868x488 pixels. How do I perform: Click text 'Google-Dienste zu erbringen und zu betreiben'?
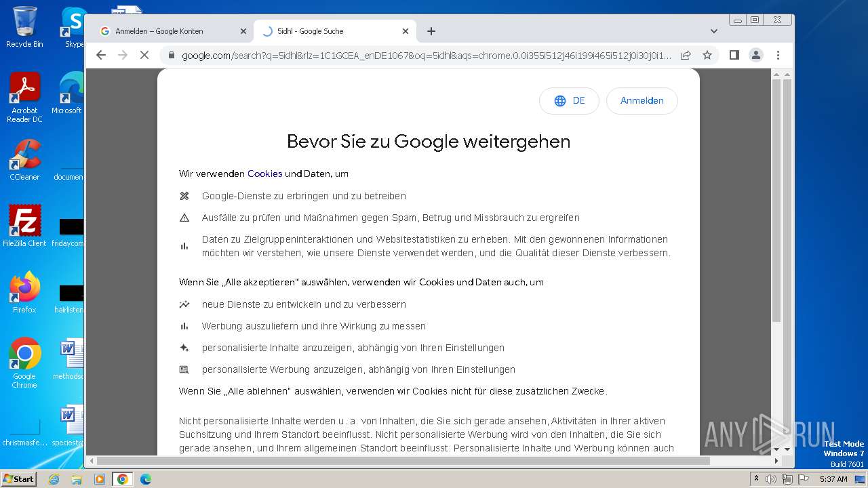[304, 196]
